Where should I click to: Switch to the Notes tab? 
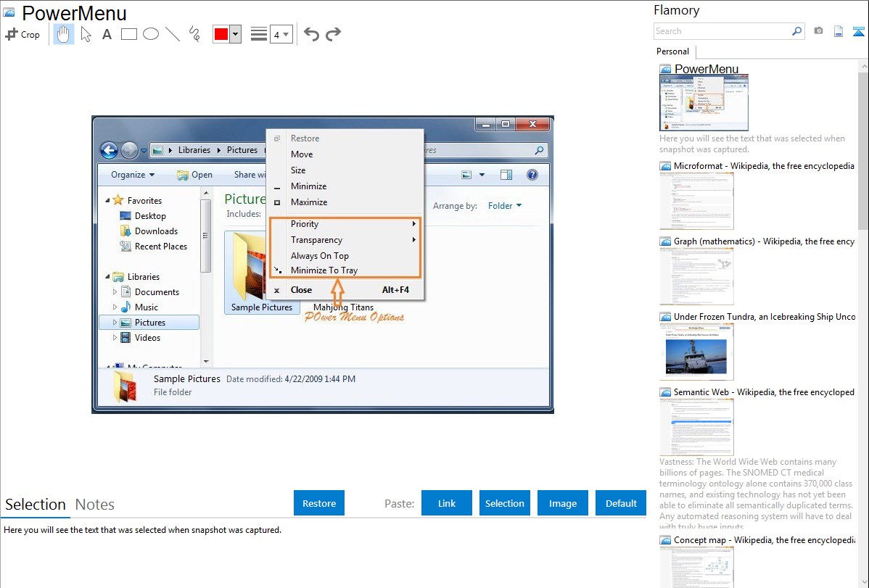[95, 505]
